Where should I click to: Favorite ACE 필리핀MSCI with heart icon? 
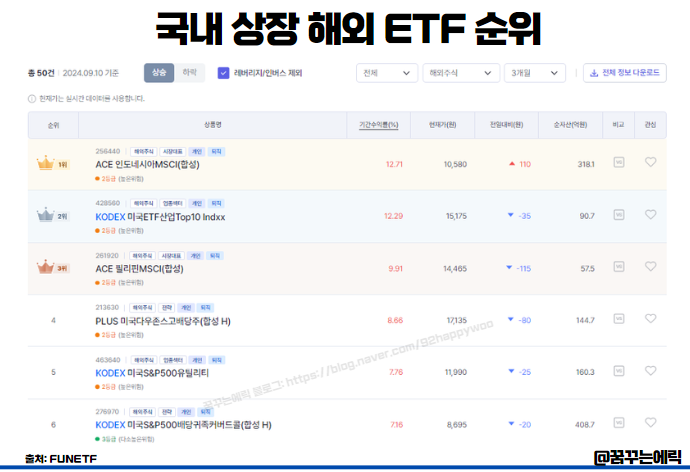650,266
